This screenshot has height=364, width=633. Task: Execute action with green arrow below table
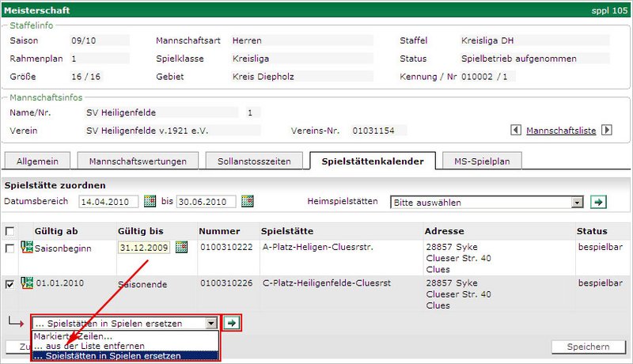pyautogui.click(x=232, y=323)
